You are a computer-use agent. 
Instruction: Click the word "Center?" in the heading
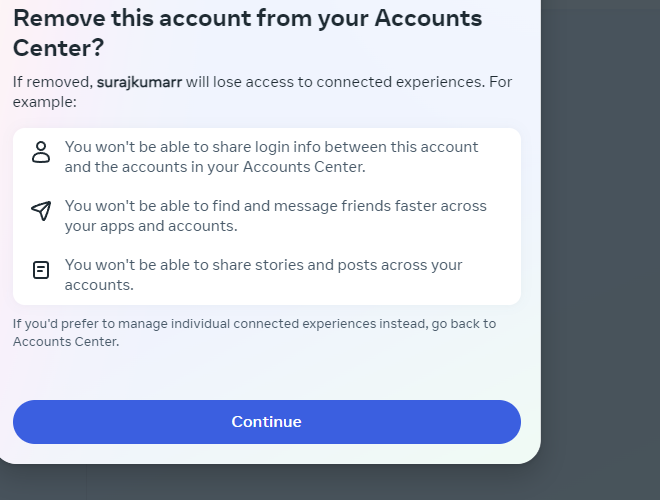coord(59,48)
